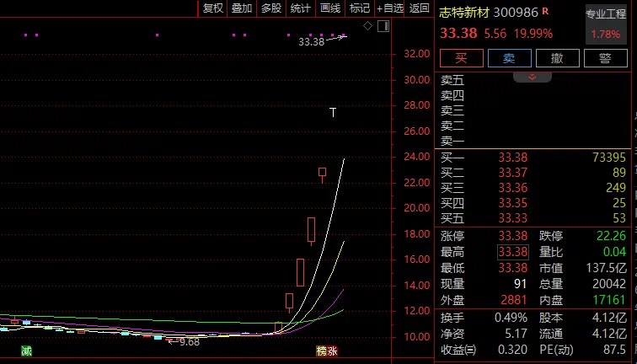Open the 多股 multi-stock view

(x=270, y=8)
